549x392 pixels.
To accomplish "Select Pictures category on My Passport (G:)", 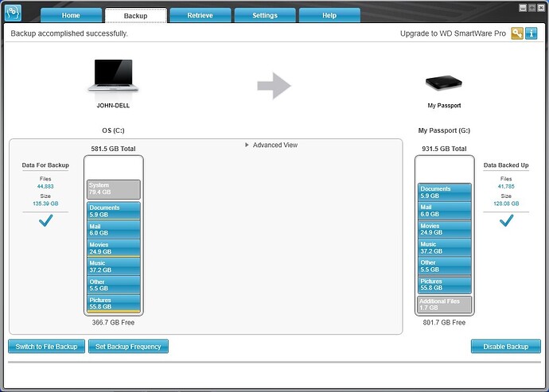I will click(x=445, y=285).
